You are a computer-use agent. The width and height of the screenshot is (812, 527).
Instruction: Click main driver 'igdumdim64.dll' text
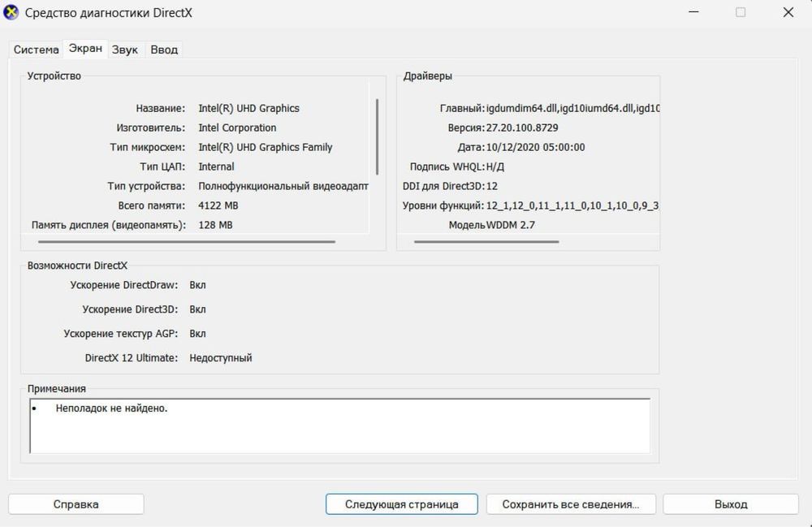point(522,108)
